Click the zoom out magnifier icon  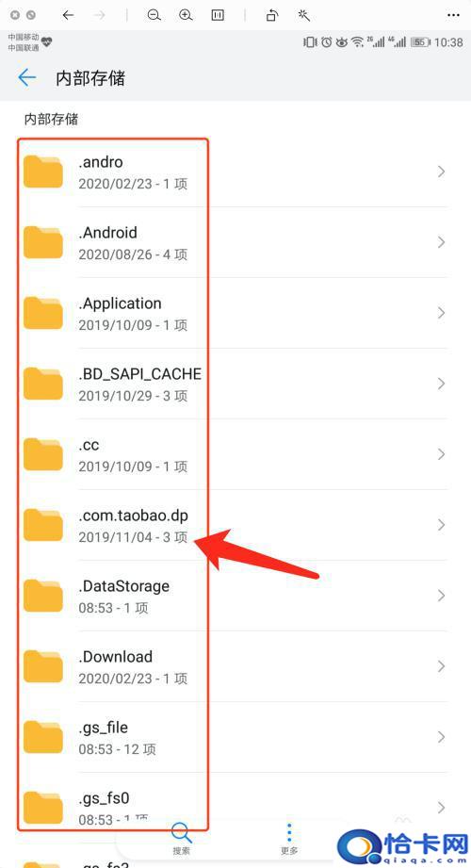click(154, 15)
